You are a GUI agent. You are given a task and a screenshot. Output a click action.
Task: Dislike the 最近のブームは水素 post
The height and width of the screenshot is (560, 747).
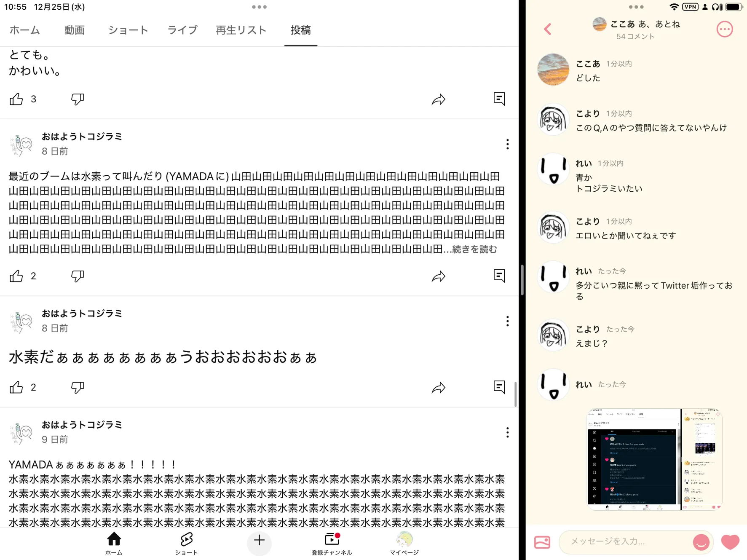78,276
